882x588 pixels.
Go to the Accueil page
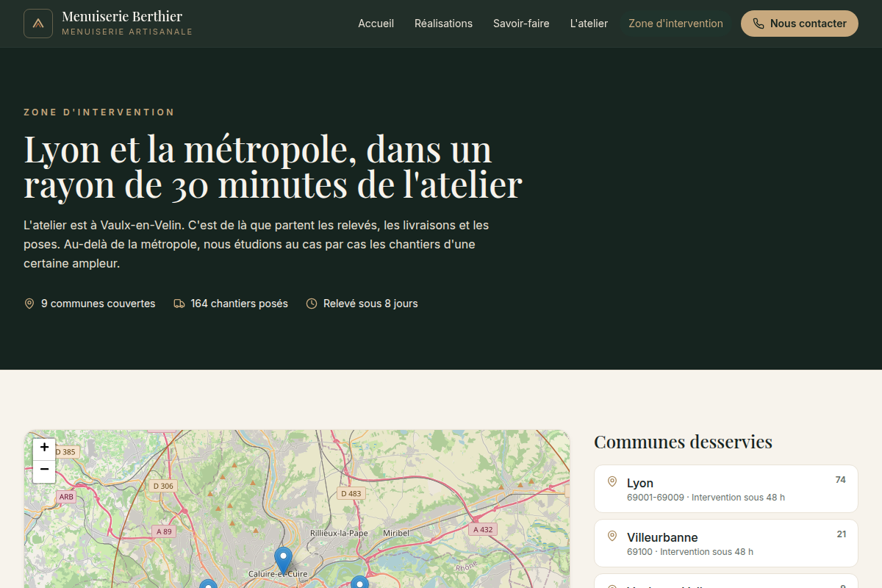(x=376, y=24)
